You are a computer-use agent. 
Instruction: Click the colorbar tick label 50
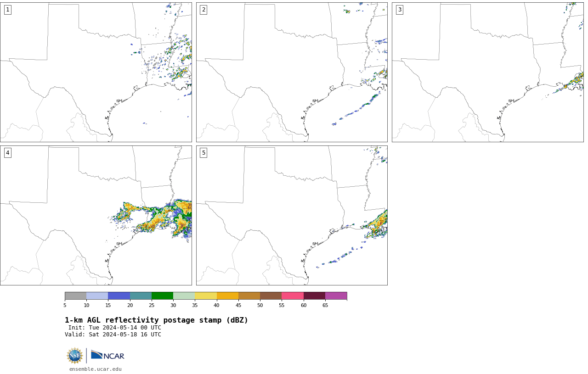tap(260, 305)
